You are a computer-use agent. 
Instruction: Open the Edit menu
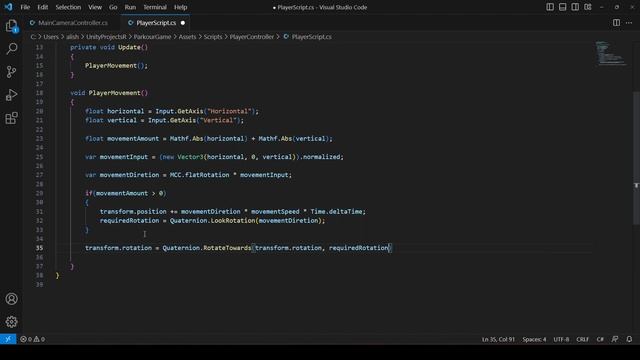point(42,7)
